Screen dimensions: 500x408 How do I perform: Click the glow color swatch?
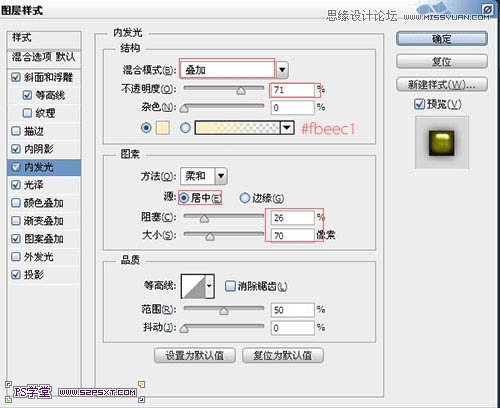163,128
